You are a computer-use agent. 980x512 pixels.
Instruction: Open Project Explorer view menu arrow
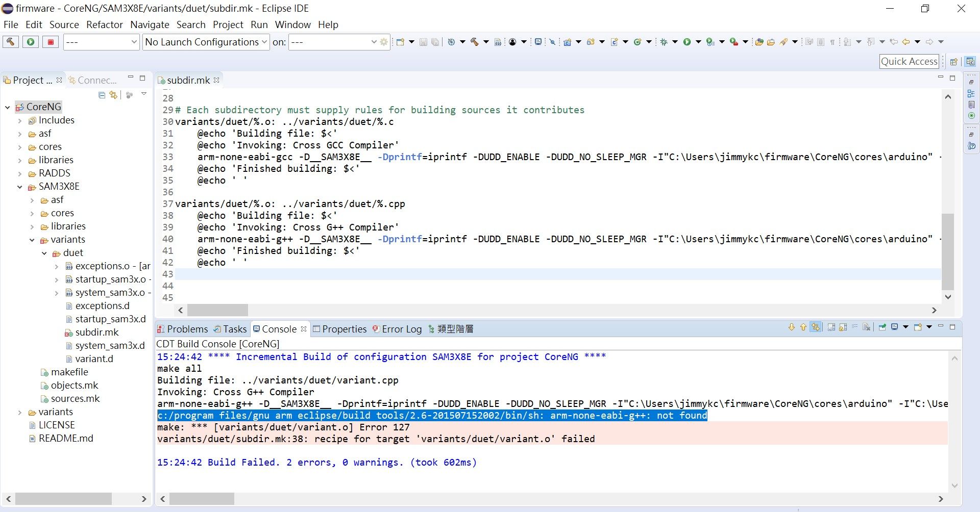coord(144,94)
